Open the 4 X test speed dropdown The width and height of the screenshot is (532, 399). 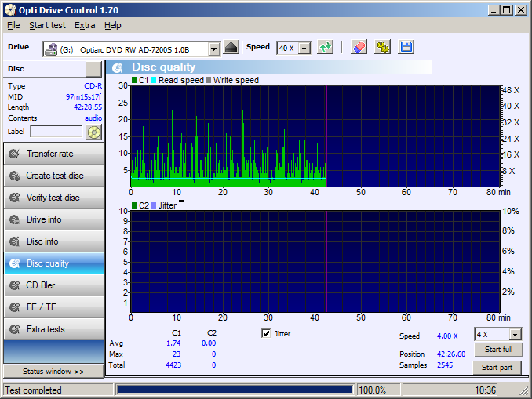coord(516,335)
